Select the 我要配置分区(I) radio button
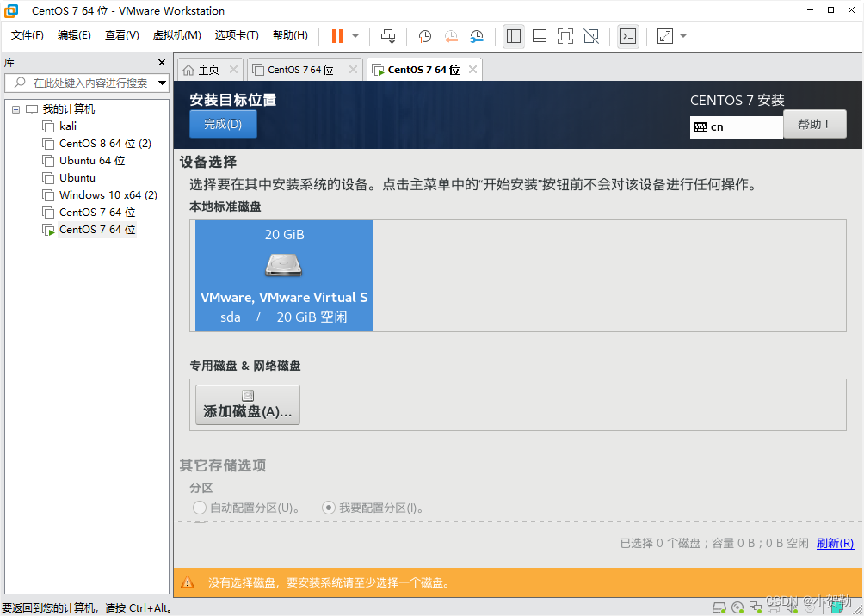The height and width of the screenshot is (616, 864). point(329,508)
